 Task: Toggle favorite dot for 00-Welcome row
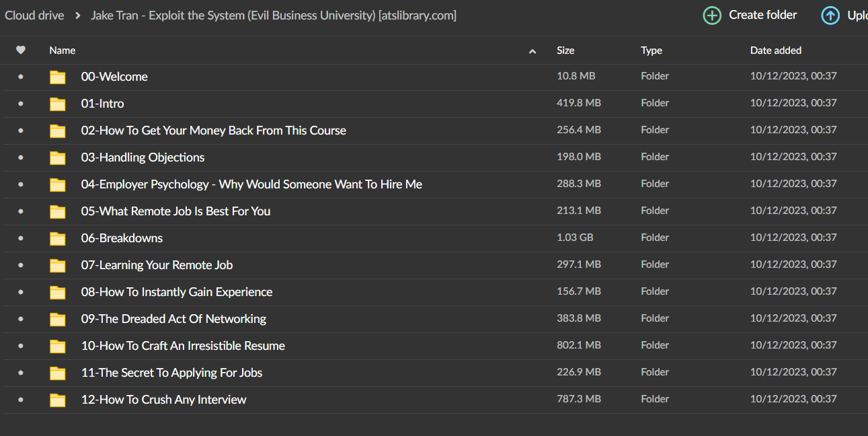tap(21, 77)
